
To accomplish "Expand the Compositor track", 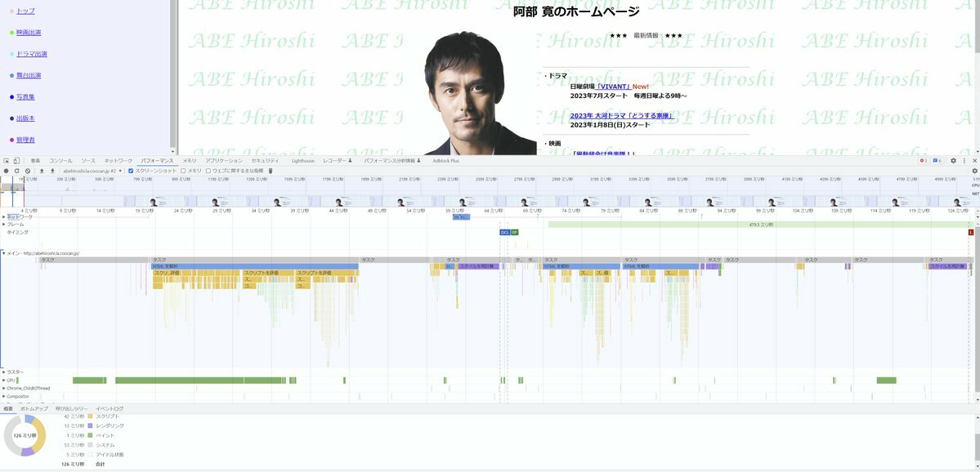I will click(x=3, y=396).
